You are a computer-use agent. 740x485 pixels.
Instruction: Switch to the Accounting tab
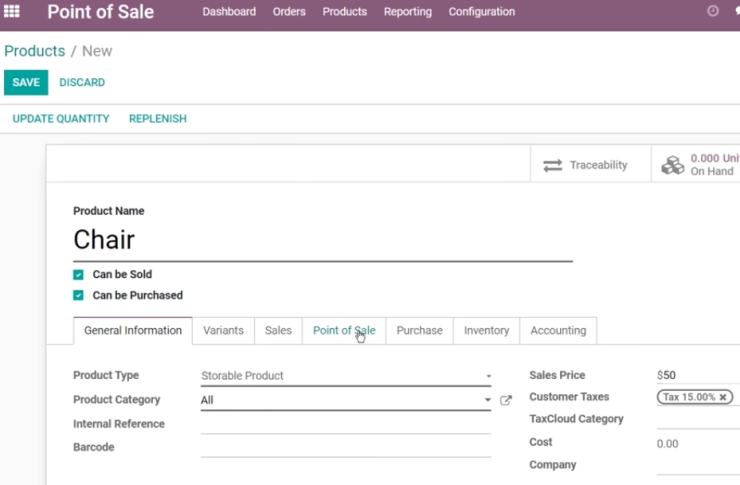click(558, 330)
